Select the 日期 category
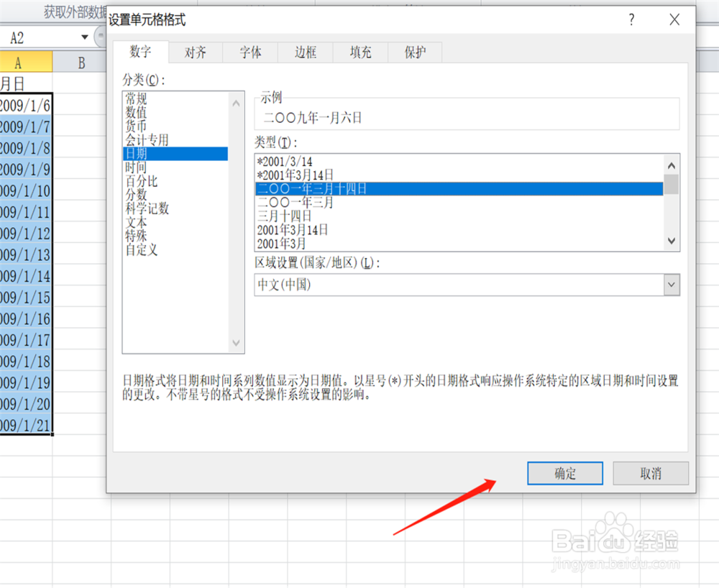This screenshot has width=719, height=588. 175,154
